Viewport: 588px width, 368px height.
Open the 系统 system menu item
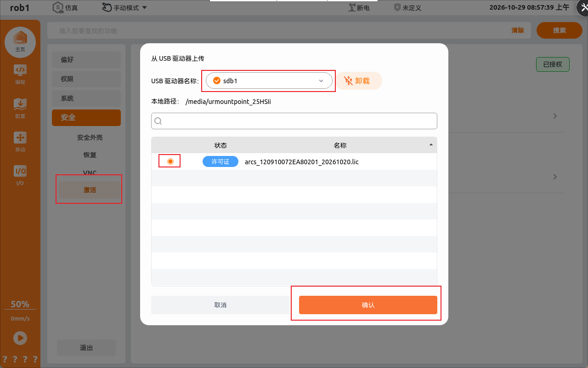(x=86, y=98)
